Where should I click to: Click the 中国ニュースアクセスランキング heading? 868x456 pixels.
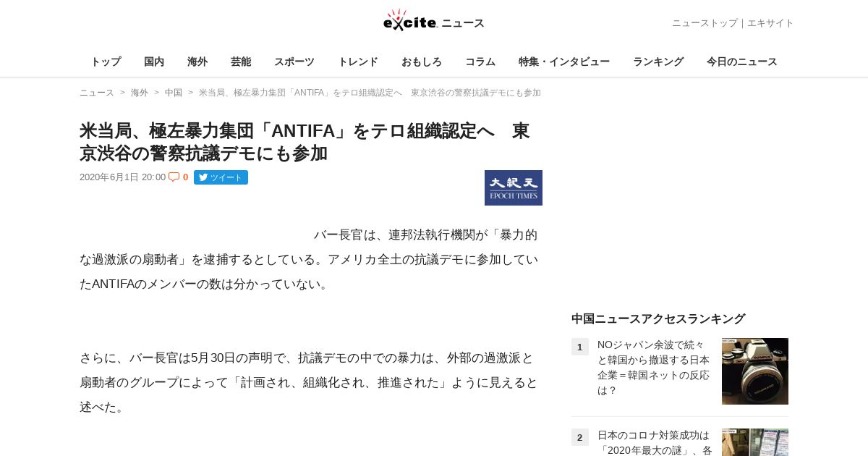658,318
